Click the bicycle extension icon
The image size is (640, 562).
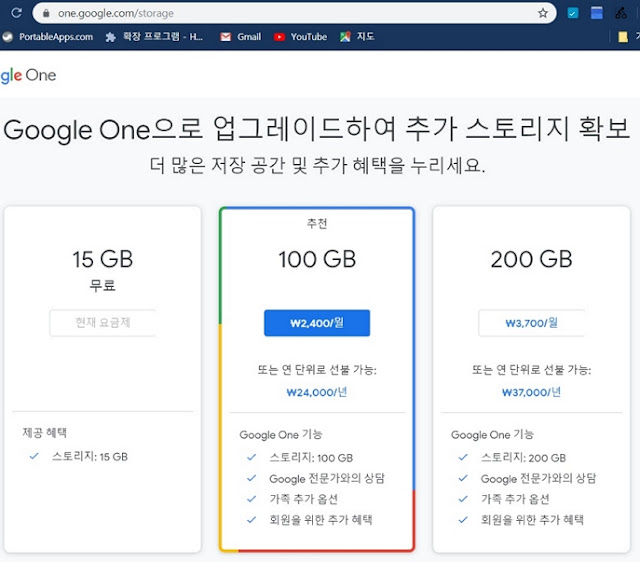(621, 13)
